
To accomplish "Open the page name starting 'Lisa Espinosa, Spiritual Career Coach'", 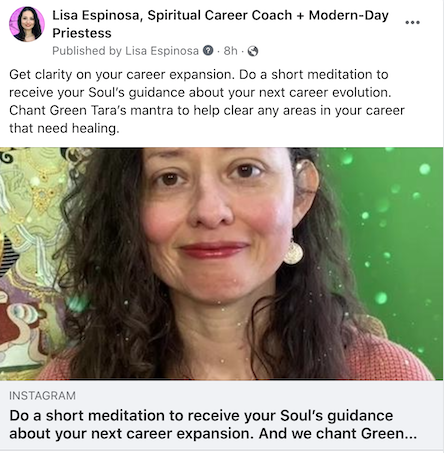I will pyautogui.click(x=220, y=24).
